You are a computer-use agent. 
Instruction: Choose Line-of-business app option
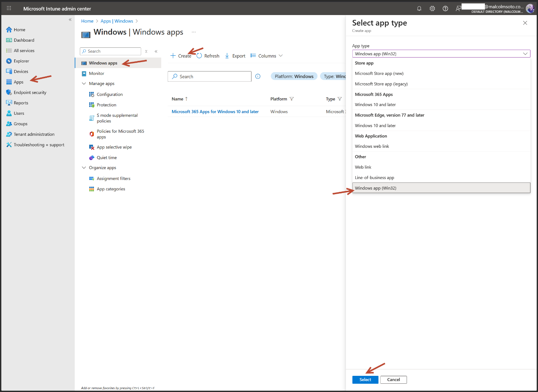[x=374, y=178]
